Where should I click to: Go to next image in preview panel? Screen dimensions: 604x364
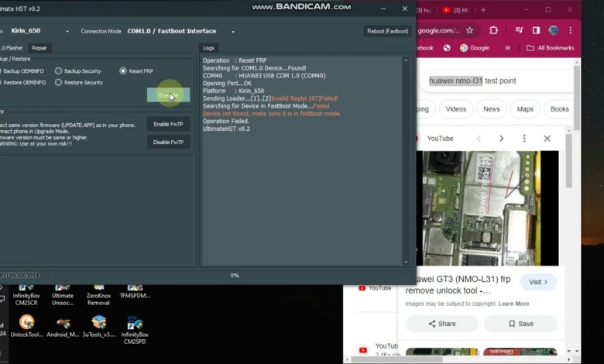501,139
